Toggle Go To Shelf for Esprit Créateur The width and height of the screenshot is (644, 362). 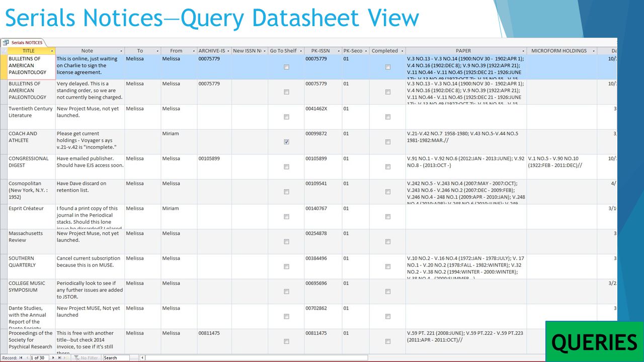pyautogui.click(x=286, y=217)
